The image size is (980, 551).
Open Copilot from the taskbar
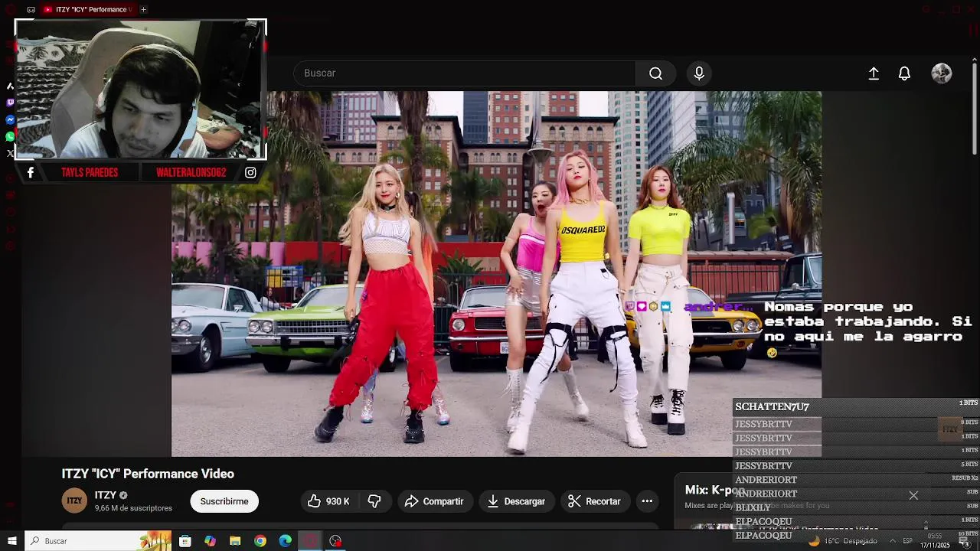(x=210, y=541)
